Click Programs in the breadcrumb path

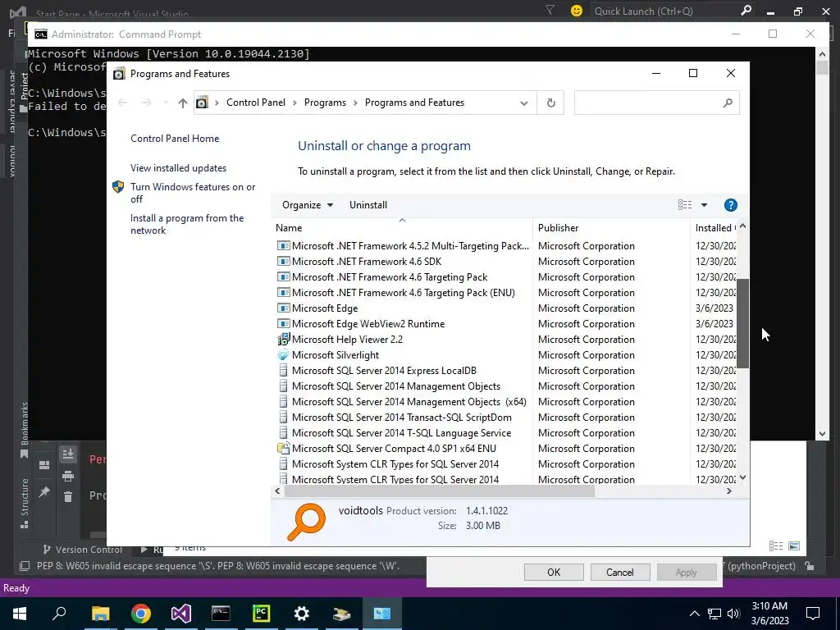[x=325, y=103]
